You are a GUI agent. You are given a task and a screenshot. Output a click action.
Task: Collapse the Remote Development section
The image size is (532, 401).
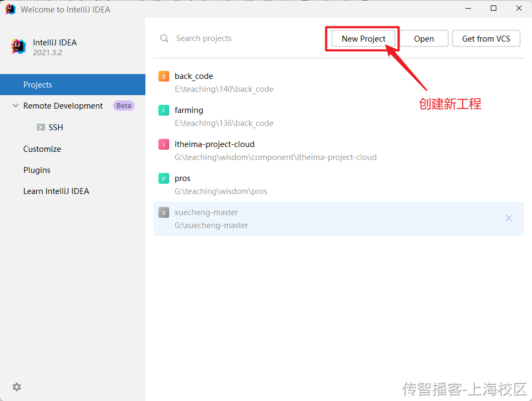click(15, 105)
